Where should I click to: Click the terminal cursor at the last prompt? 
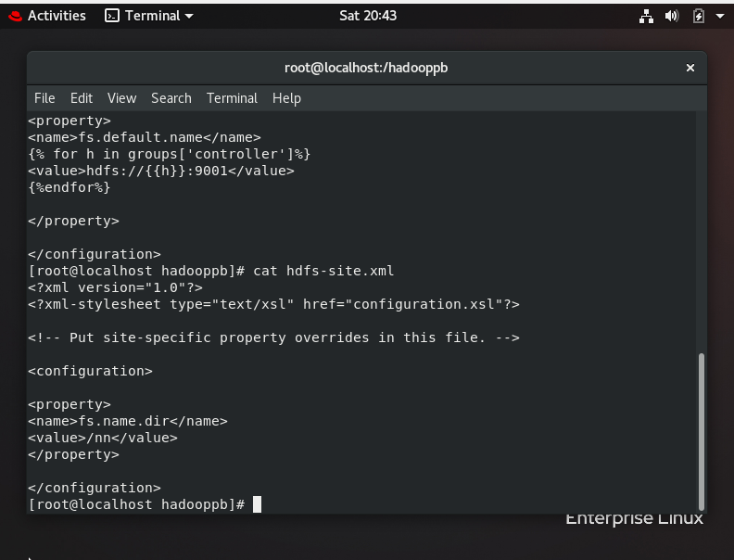pos(257,504)
